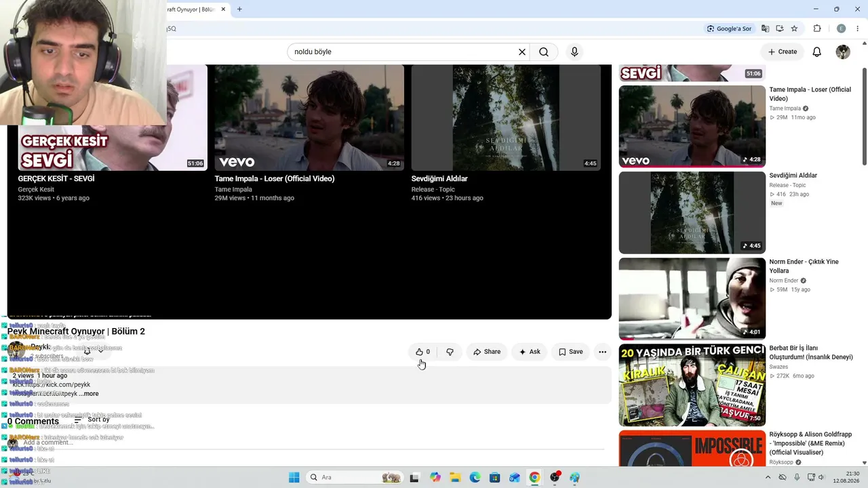Open the YouTube account avatar menu
The image size is (868, 488).
pyautogui.click(x=843, y=52)
